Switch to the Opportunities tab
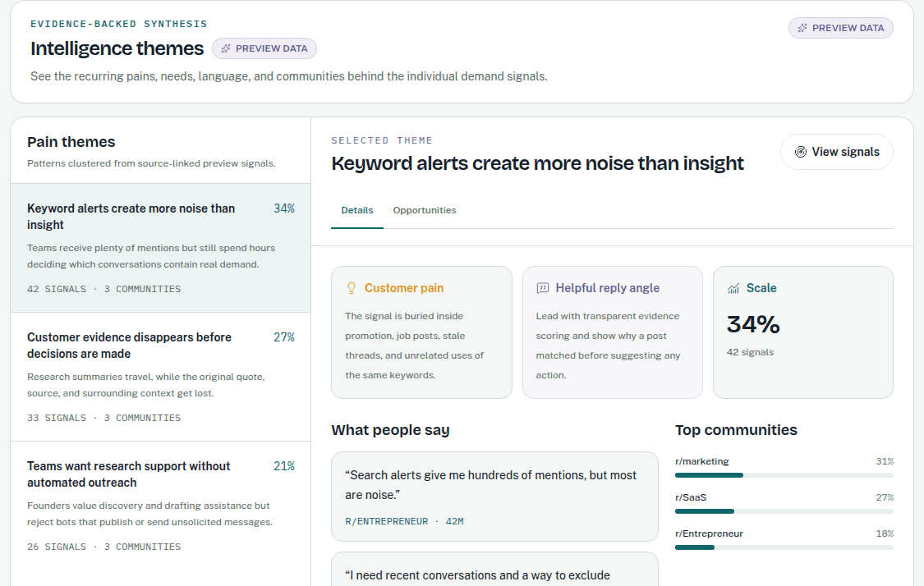 [x=425, y=210]
